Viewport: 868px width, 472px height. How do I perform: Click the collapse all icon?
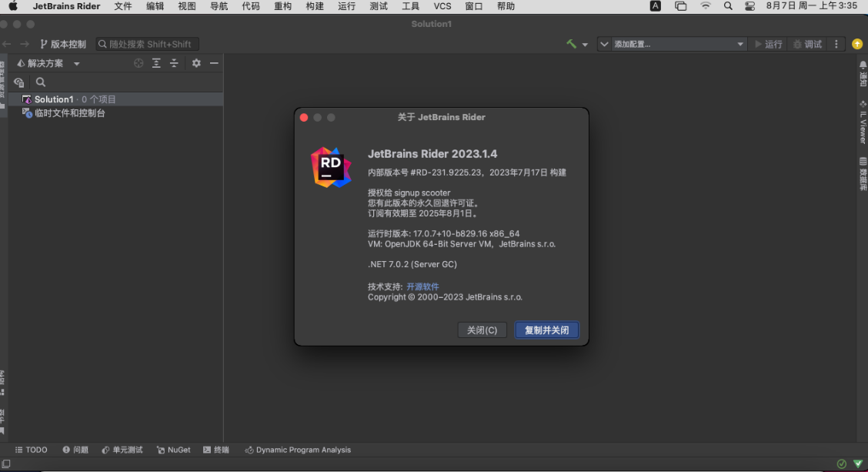click(174, 63)
